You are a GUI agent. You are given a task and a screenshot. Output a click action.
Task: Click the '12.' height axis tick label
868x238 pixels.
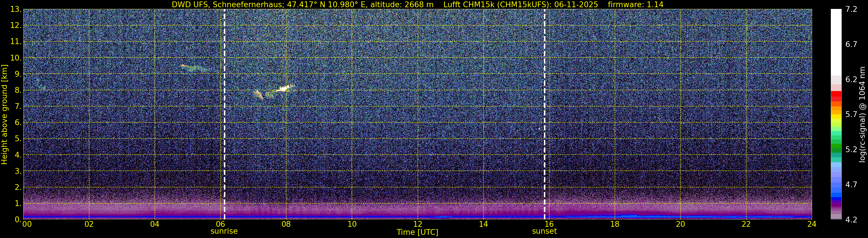16,26
